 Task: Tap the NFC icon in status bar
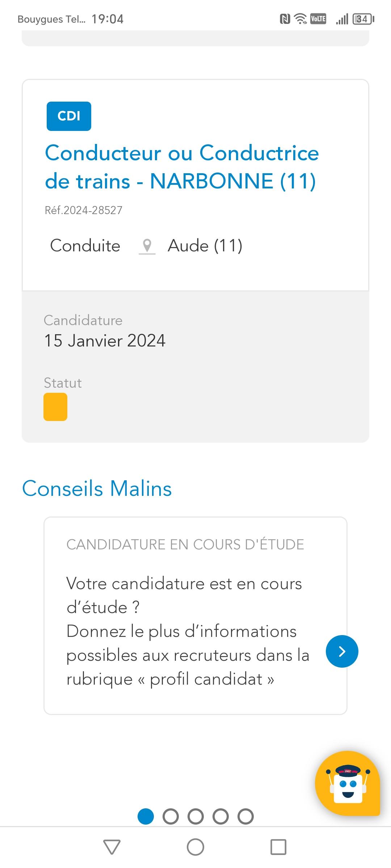coord(285,19)
